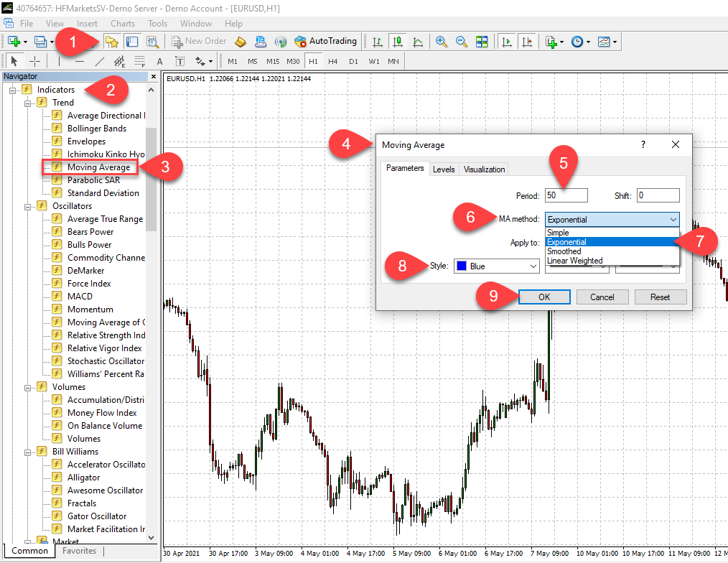728x563 pixels.
Task: Switch to the Visualization tab
Action: tap(484, 169)
